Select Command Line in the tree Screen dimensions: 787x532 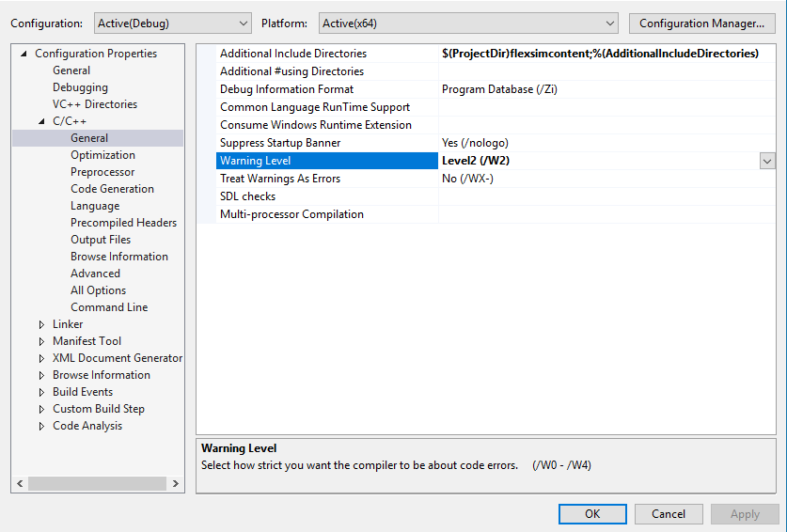(x=109, y=307)
